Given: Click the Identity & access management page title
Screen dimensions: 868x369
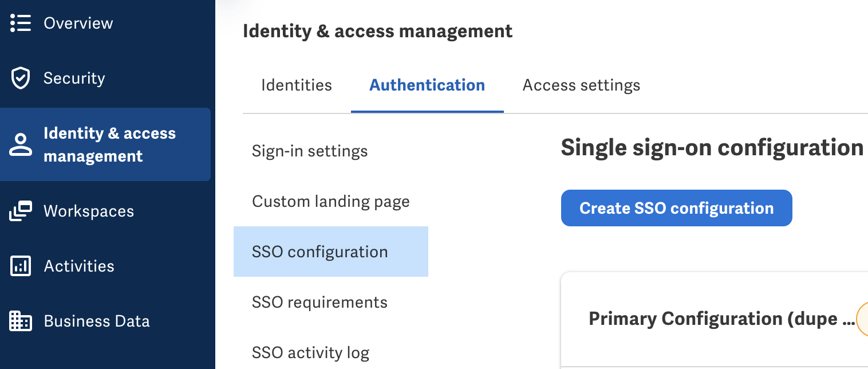Looking at the screenshot, I should [x=377, y=31].
